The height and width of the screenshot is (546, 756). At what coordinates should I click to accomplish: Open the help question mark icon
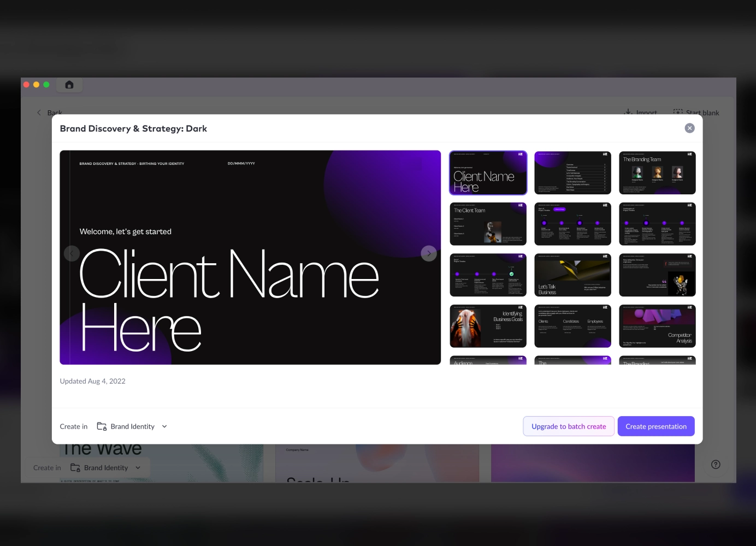pyautogui.click(x=716, y=465)
